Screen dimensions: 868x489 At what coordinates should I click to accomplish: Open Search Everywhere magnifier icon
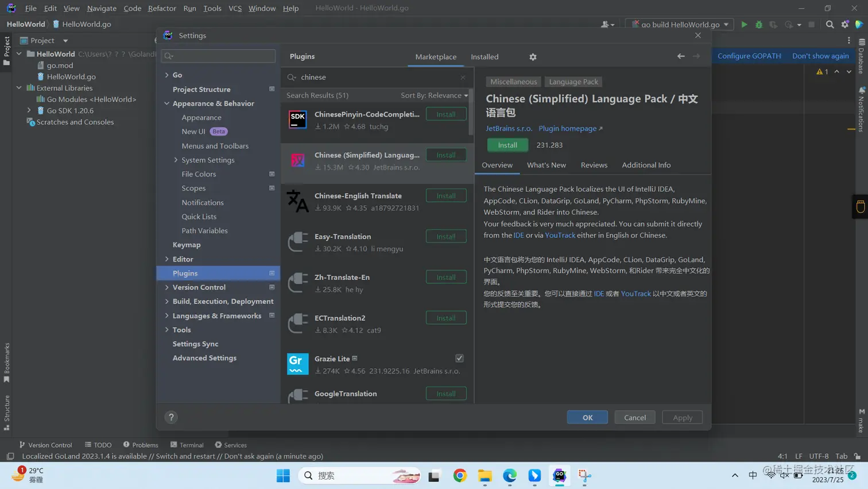point(830,25)
